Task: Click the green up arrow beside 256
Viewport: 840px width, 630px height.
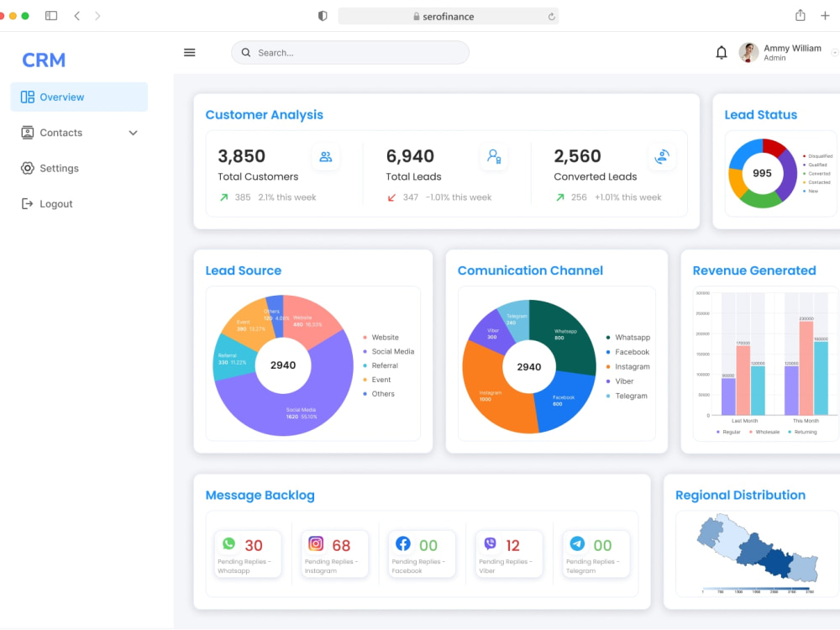Action: 559,197
